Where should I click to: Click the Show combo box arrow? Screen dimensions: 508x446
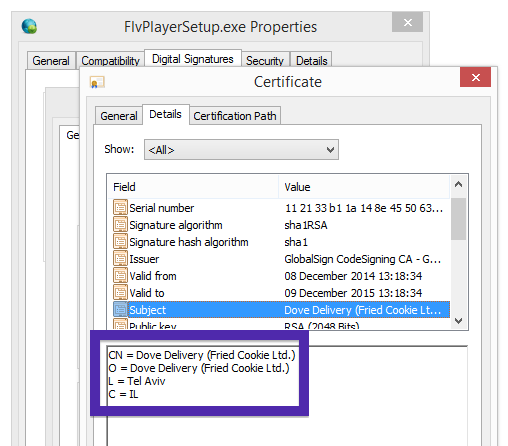(x=330, y=150)
